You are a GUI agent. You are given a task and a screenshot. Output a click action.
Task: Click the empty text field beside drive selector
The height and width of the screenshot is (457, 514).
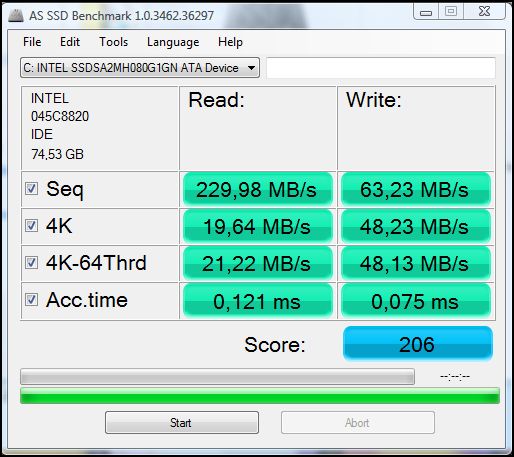(381, 68)
